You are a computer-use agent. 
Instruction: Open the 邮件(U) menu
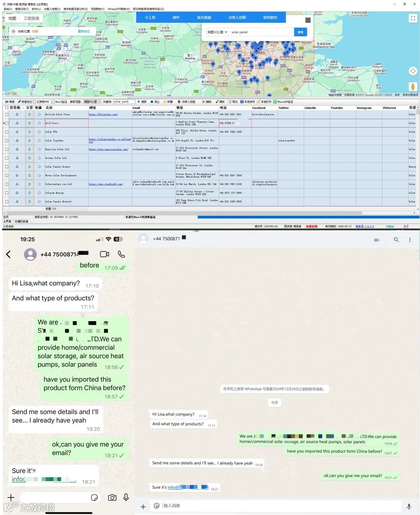[36, 9]
